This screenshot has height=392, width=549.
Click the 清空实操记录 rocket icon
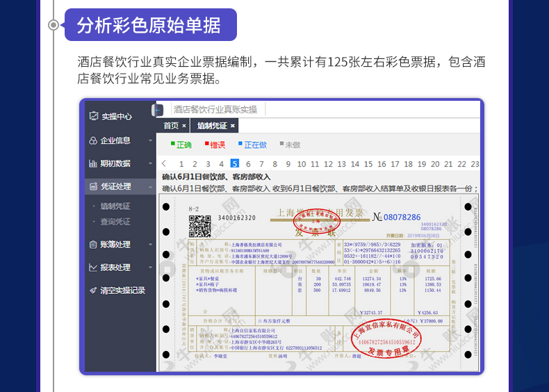coord(93,291)
